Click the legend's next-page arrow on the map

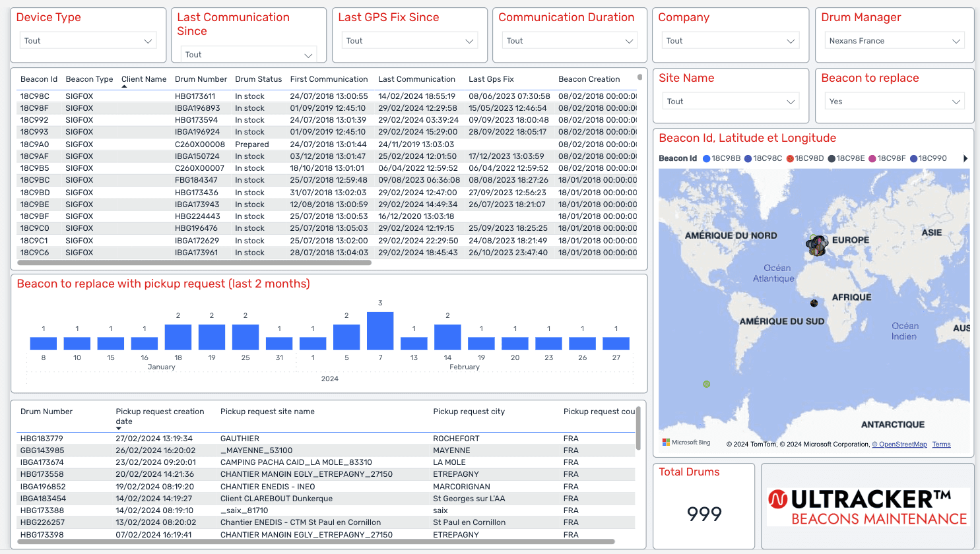pos(965,158)
